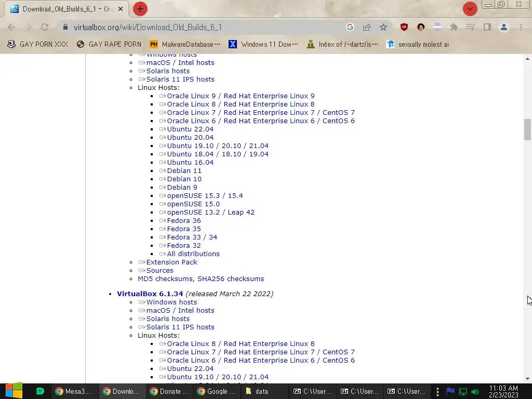532x399 pixels.
Task: Open the uBlock Origin extension
Action: pos(404,27)
